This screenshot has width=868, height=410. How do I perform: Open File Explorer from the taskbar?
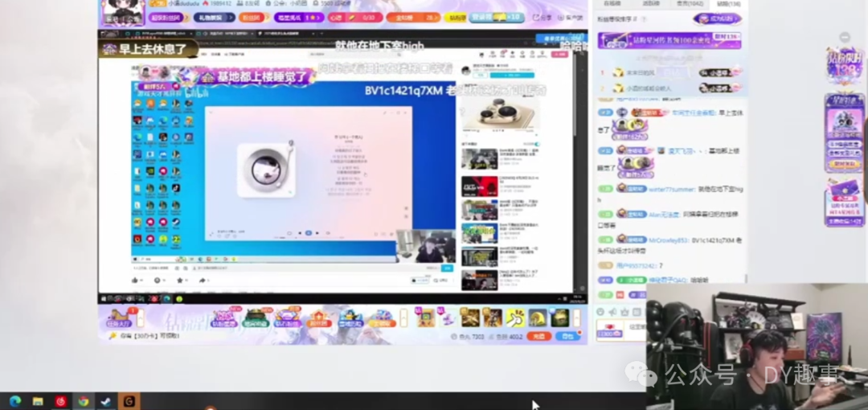38,400
